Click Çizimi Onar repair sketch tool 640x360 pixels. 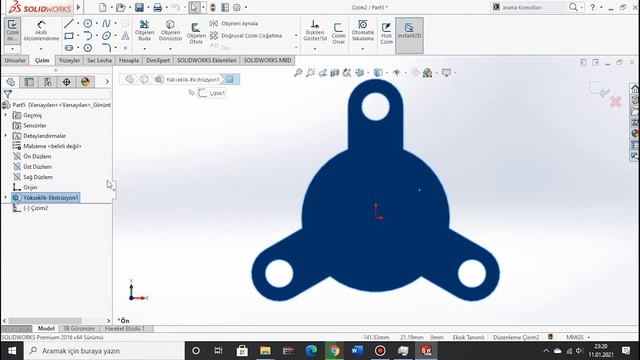click(x=338, y=33)
